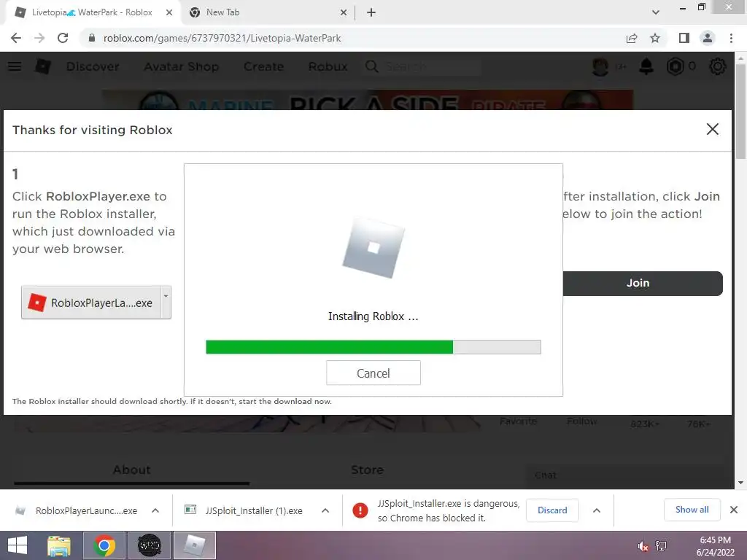Open Roblox notifications bell
The width and height of the screenshot is (747, 560).
pyautogui.click(x=646, y=66)
